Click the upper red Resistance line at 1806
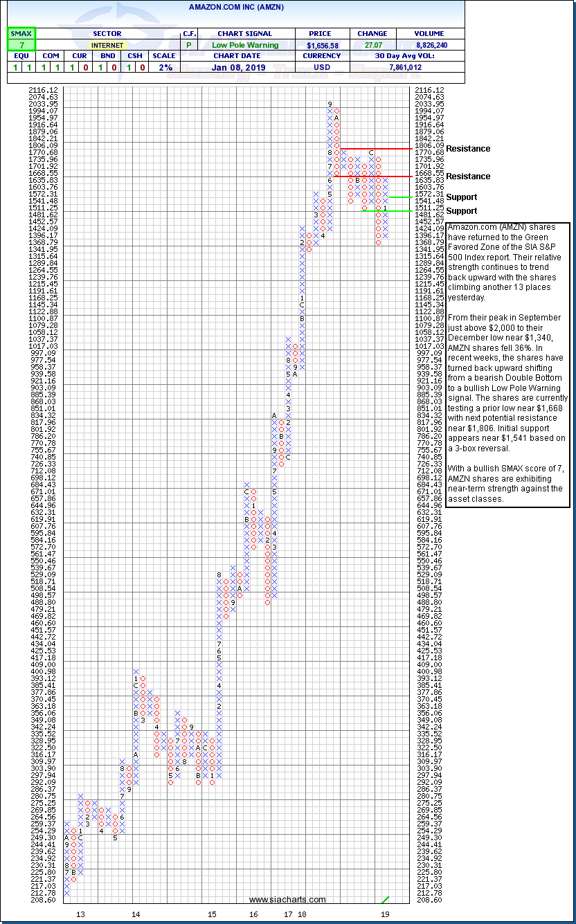 coord(391,149)
